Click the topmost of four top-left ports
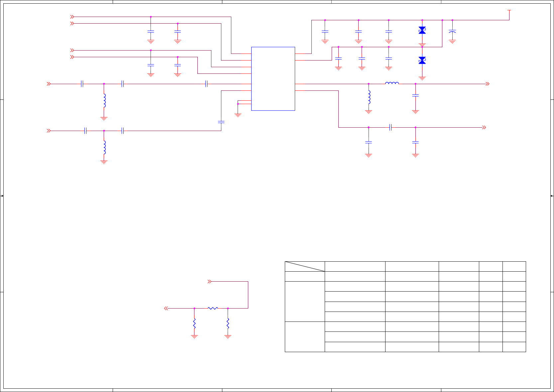This screenshot has height=392, width=554. click(72, 17)
